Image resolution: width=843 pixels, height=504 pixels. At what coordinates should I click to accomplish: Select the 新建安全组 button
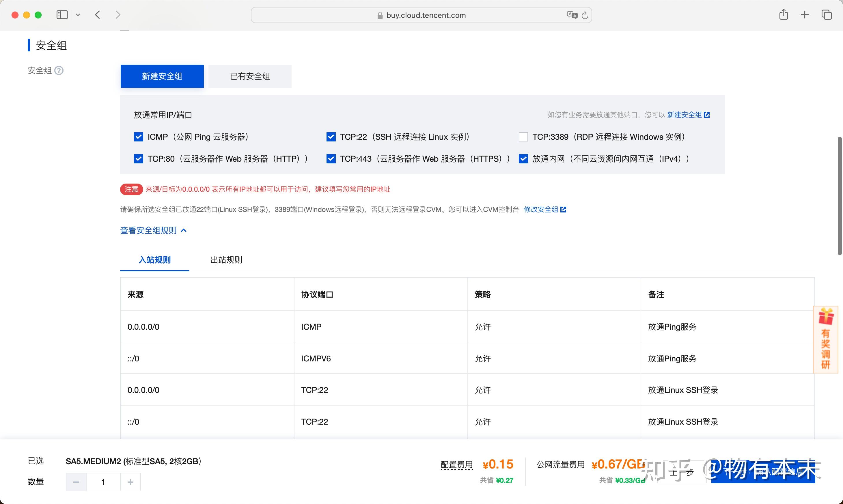tap(162, 76)
